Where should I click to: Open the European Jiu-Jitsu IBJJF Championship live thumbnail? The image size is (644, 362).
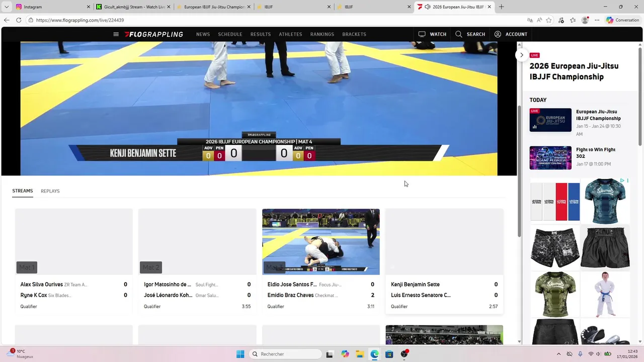(x=550, y=120)
